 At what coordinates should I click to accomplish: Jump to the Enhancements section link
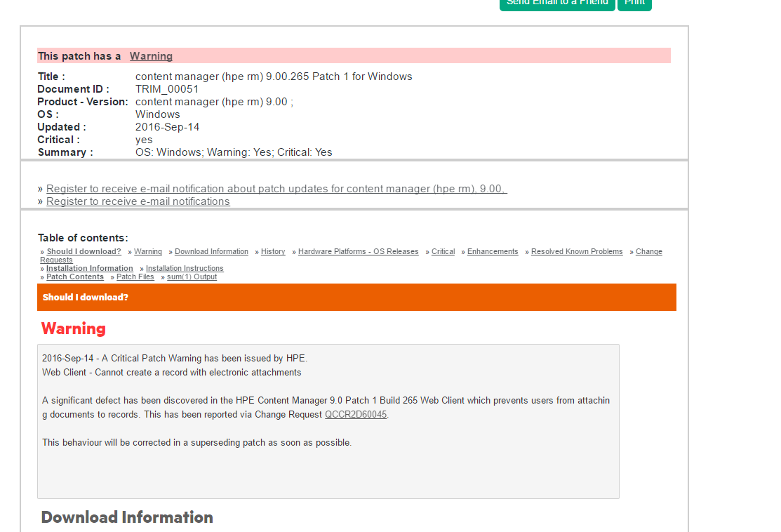(493, 251)
